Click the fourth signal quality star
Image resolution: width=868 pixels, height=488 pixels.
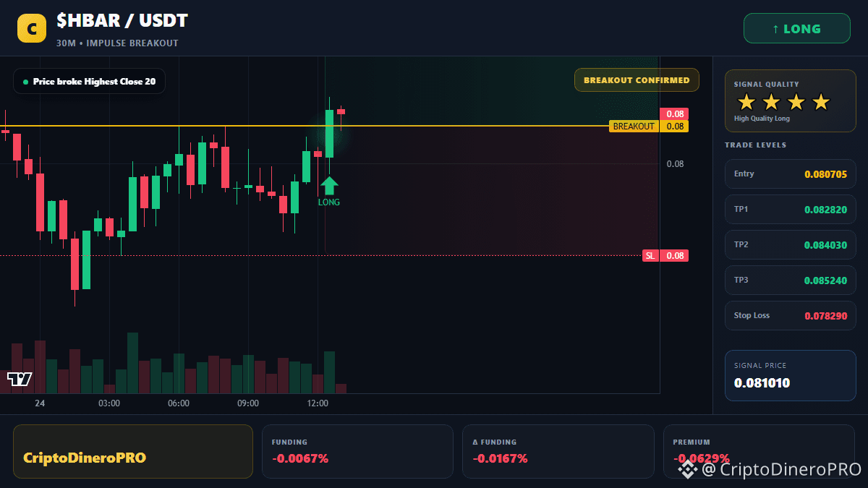pyautogui.click(x=820, y=102)
